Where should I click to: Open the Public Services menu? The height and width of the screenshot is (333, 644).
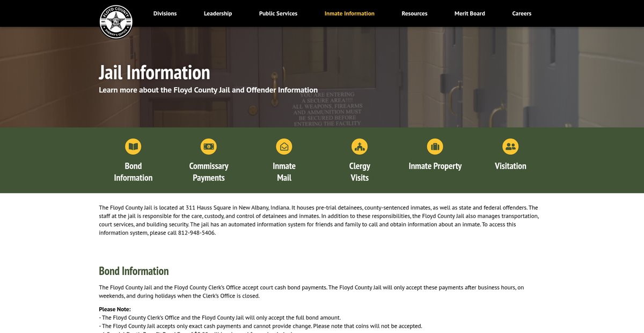[x=278, y=13]
